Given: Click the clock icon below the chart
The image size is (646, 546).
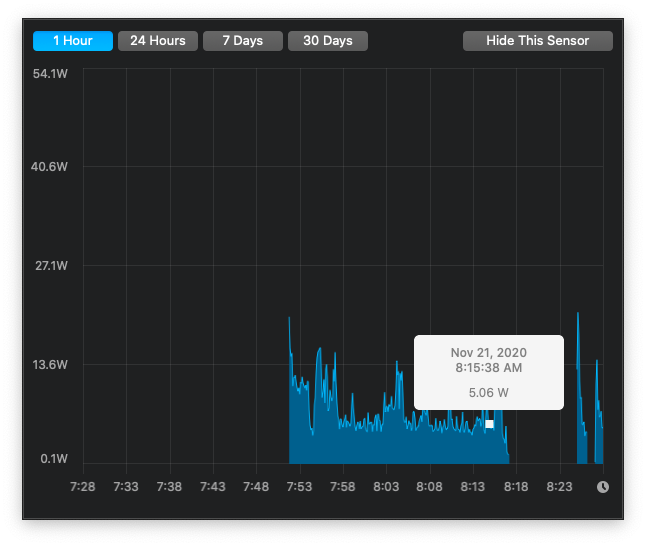Looking at the screenshot, I should point(603,487).
